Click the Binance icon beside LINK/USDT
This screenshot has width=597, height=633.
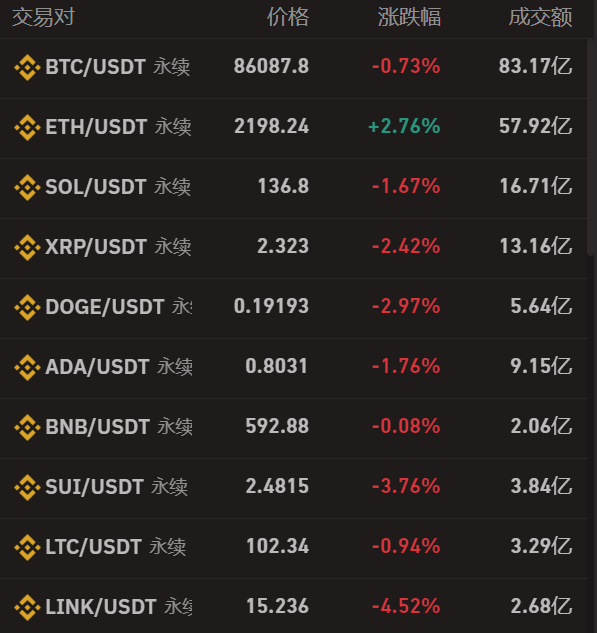(27, 607)
